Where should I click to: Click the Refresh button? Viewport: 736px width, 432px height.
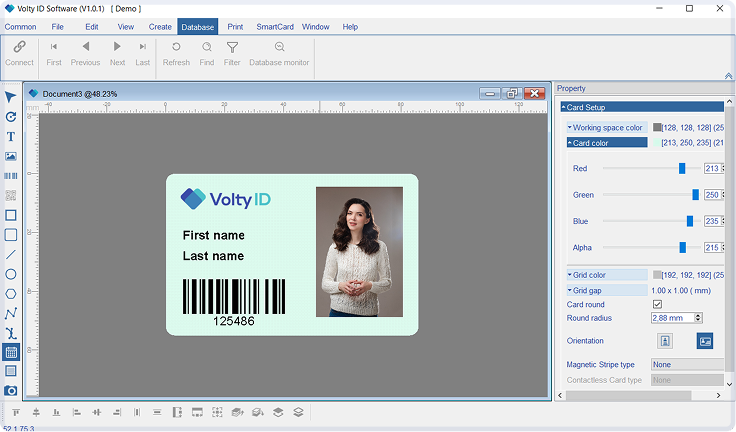(176, 54)
